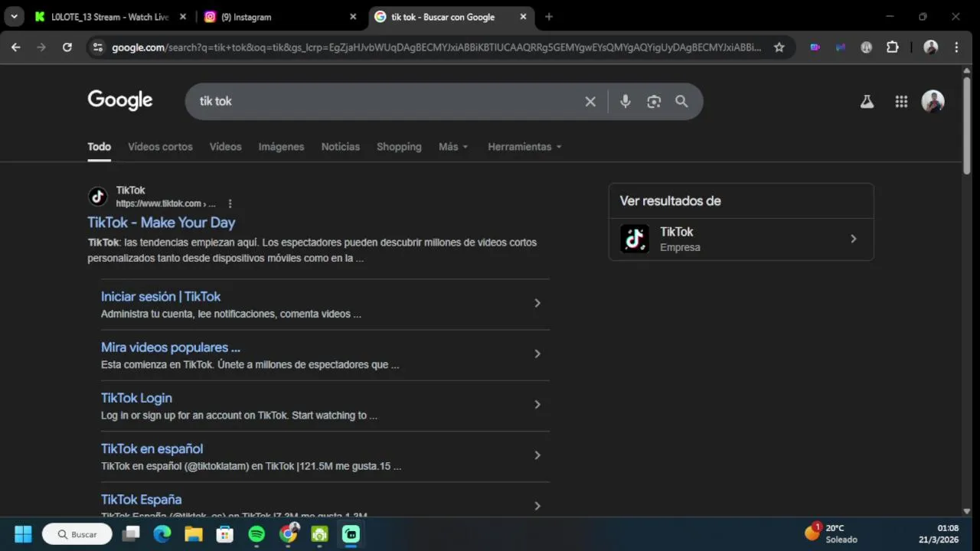Open the chevron next to TikTok España
The image size is (980, 551).
[537, 506]
